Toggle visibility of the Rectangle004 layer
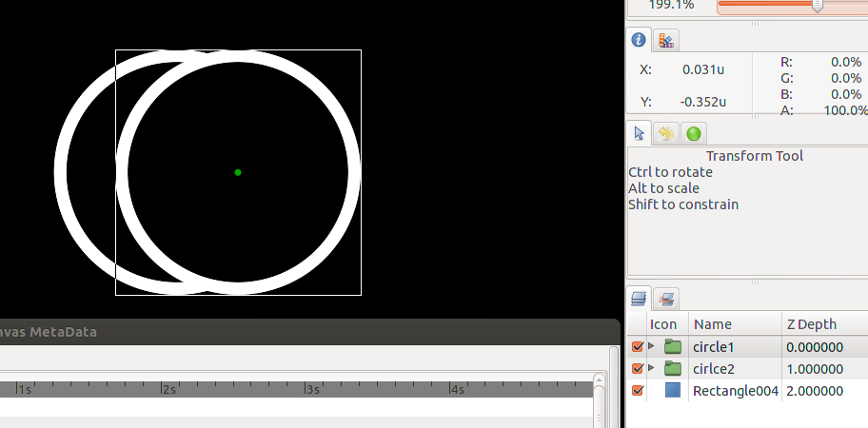This screenshot has width=868, height=428. click(x=637, y=390)
